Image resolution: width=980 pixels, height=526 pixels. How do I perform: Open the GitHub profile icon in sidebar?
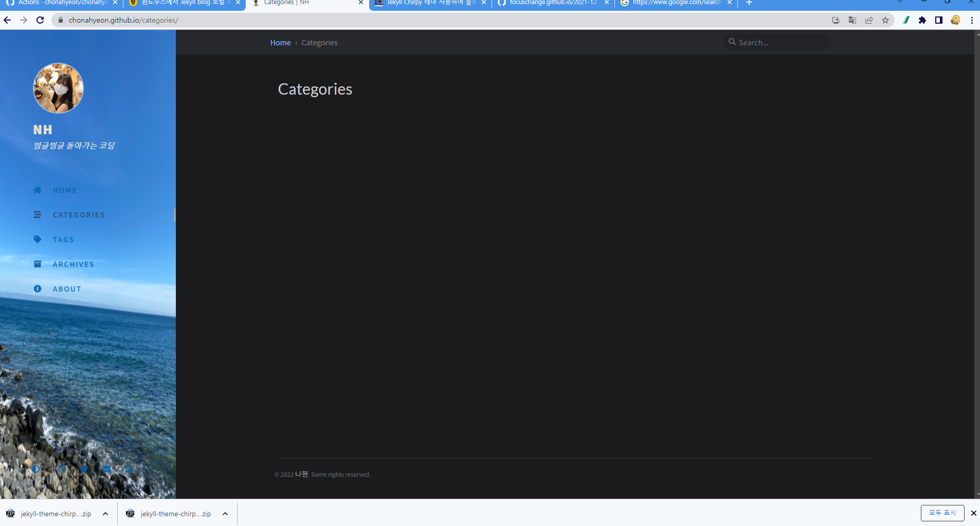(x=62, y=469)
